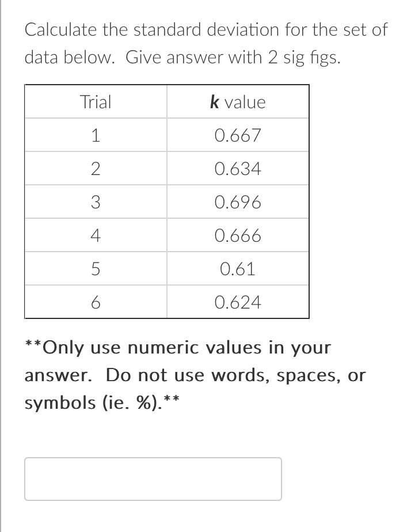
Task: Click the cell containing 0.666
Action: click(x=238, y=235)
